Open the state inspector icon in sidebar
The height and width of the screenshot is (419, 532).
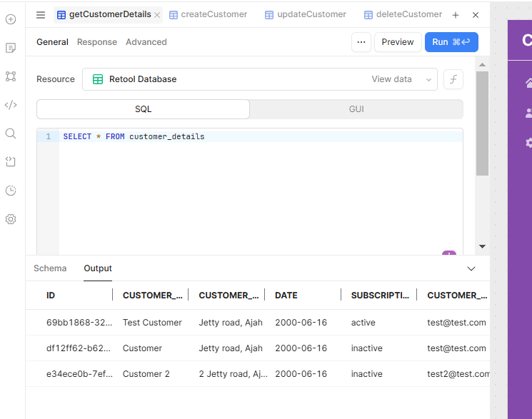coord(11,162)
